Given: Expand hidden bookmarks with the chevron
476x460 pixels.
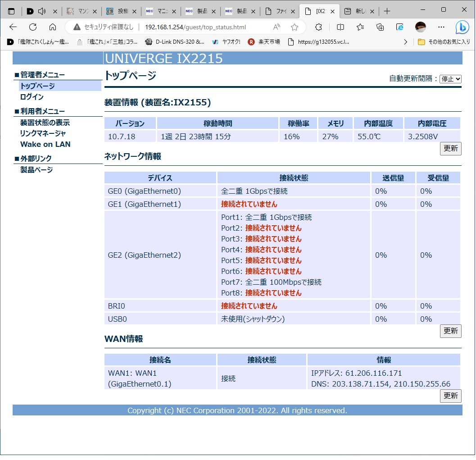Looking at the screenshot, I should (406, 42).
